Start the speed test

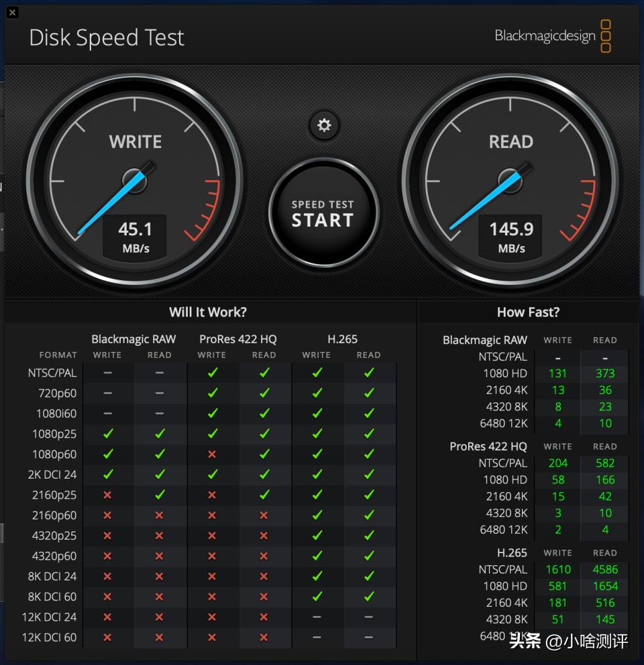tap(323, 213)
